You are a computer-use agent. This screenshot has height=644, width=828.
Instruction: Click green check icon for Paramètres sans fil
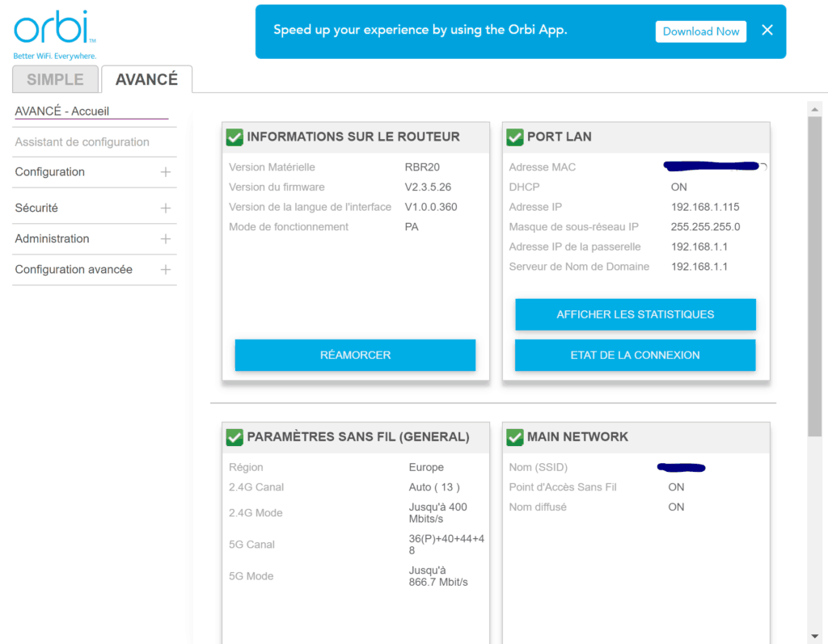(234, 437)
